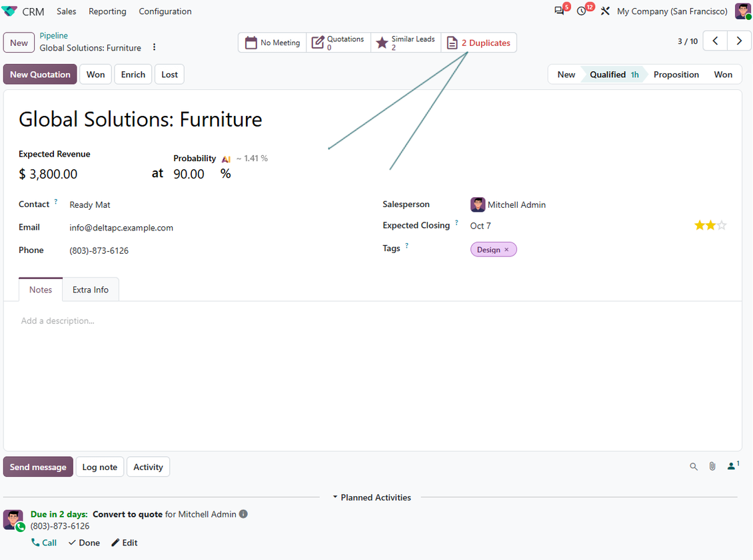Remove the Design tag
The image size is (753, 560).
coord(506,250)
